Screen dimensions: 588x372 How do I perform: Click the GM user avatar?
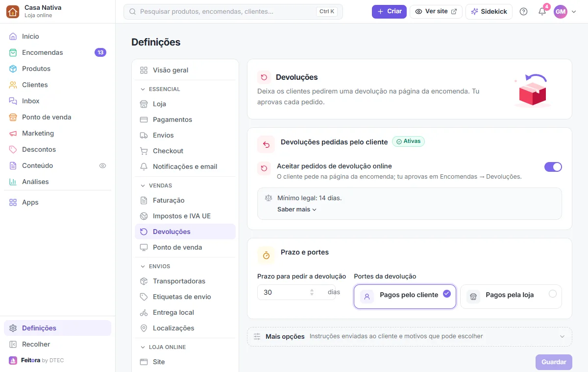click(x=561, y=12)
